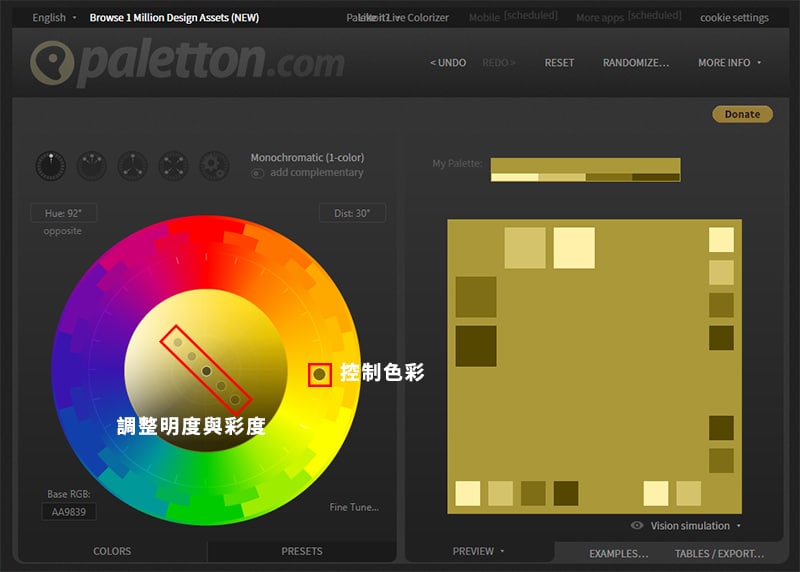The width and height of the screenshot is (800, 572).
Task: Select the Tetrad color scheme icon
Action: click(173, 166)
